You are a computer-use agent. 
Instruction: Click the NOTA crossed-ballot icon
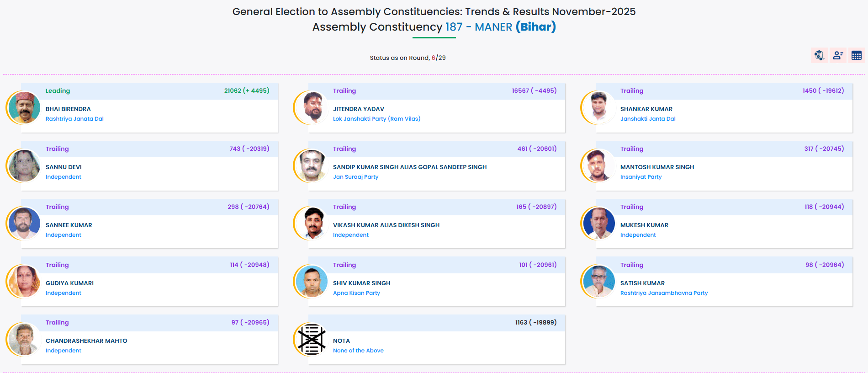(x=312, y=340)
